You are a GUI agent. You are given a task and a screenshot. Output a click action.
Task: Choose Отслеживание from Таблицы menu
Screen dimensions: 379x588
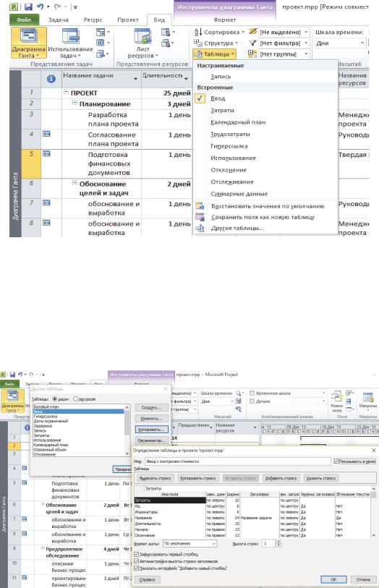[232, 182]
